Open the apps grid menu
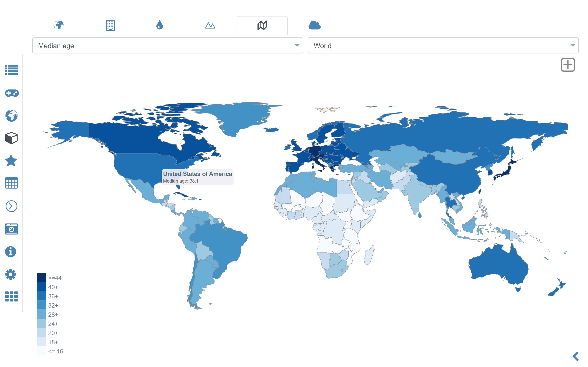Screen dimensions: 588x367 tap(11, 296)
